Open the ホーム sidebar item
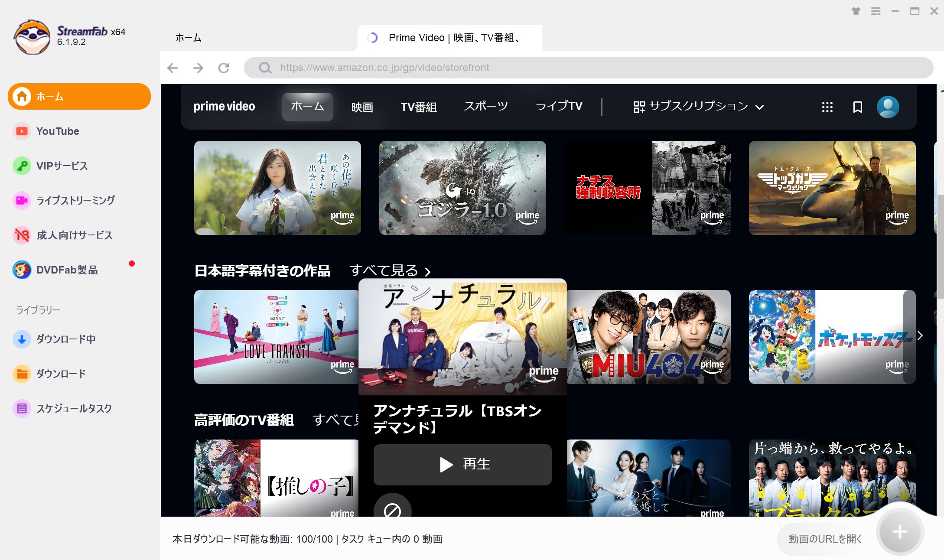The image size is (944, 560). [79, 96]
